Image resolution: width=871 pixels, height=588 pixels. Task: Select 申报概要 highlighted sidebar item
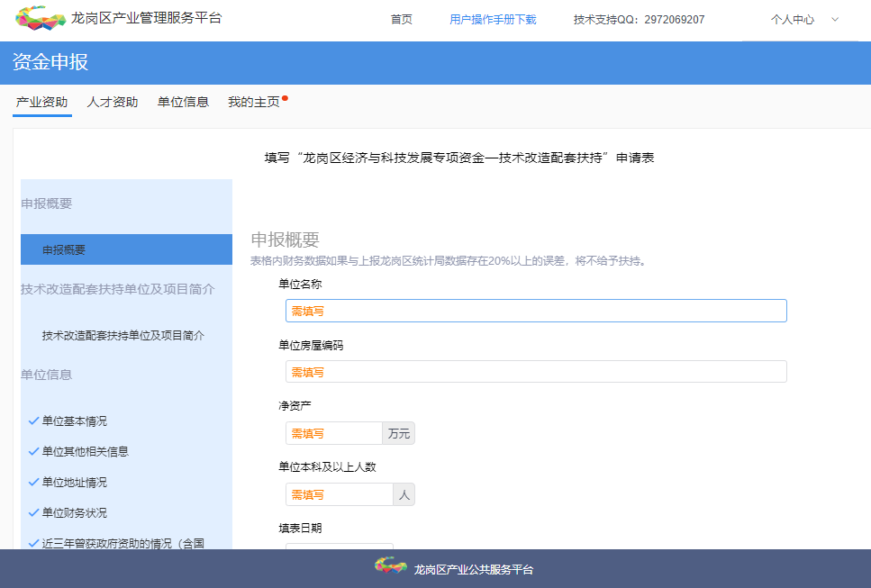tap(126, 249)
